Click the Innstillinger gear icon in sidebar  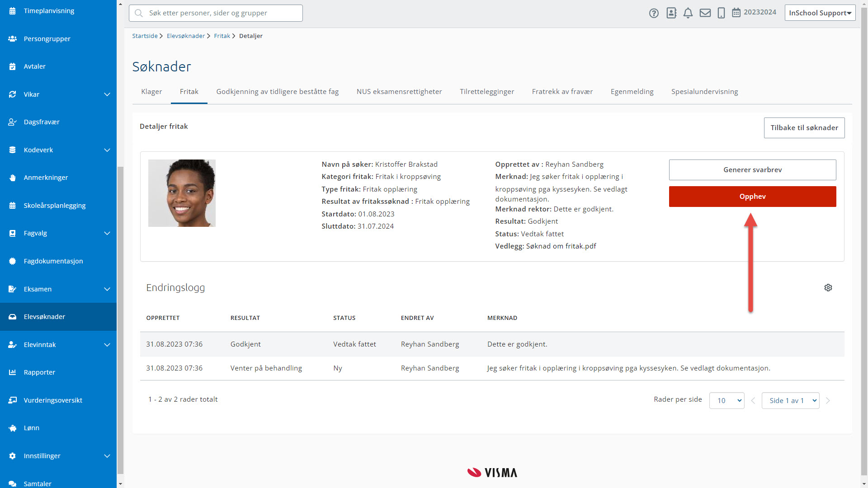[13, 456]
